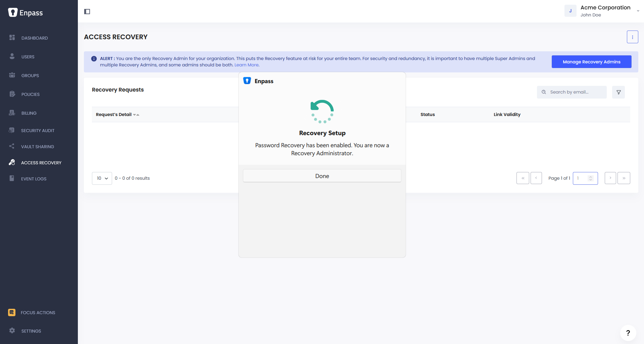Go to previous page of results
Screen dimensions: 644x344
point(536,178)
